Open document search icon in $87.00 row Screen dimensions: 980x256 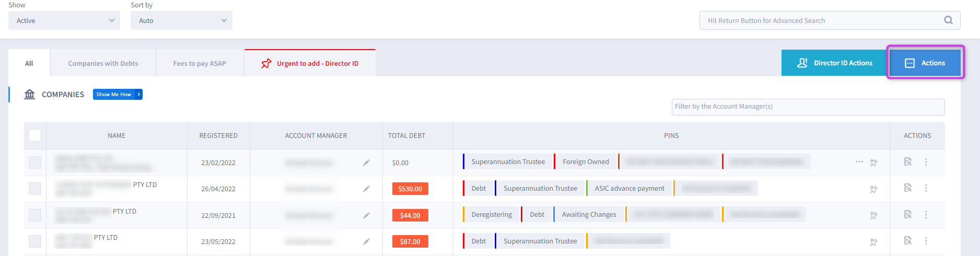point(908,241)
